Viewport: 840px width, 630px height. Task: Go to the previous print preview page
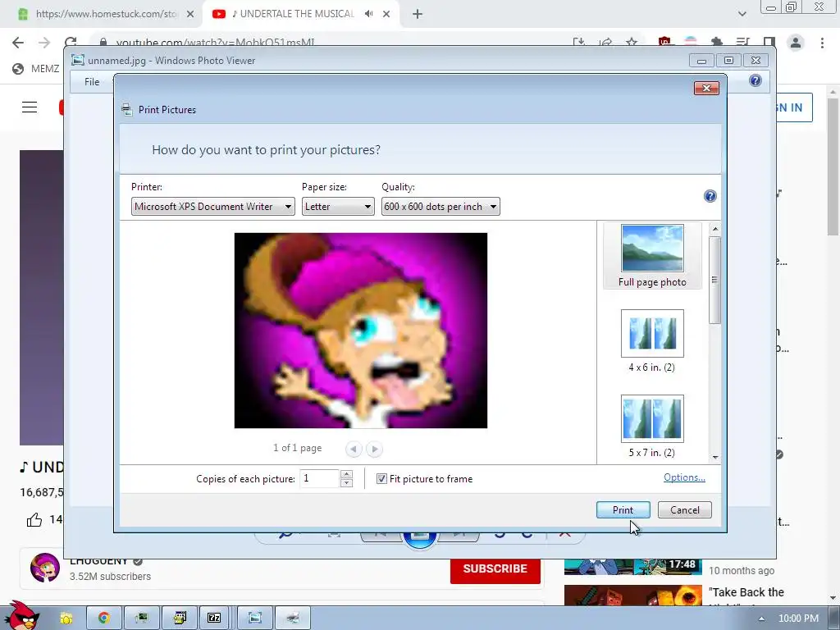354,449
